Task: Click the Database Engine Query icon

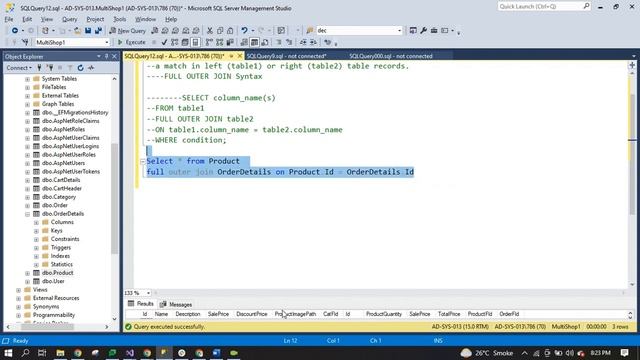Action: [155, 31]
